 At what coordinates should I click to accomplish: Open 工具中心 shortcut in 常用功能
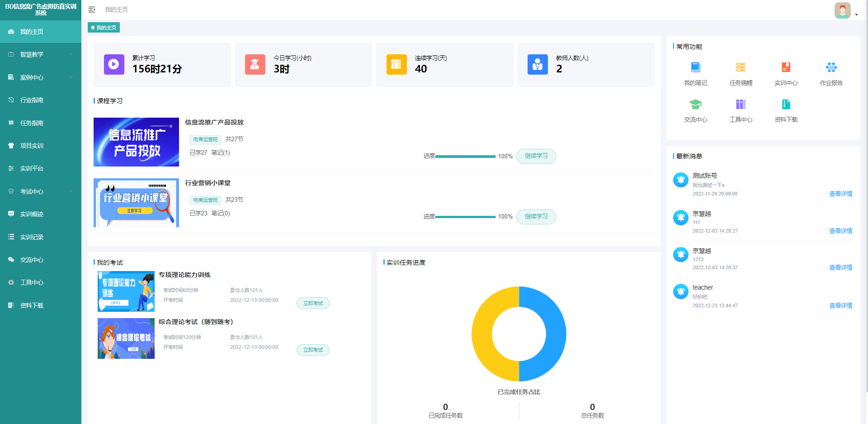741,105
